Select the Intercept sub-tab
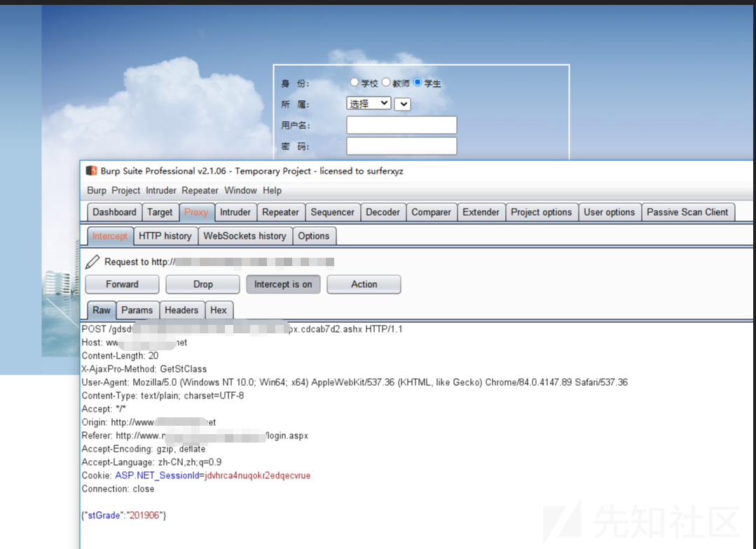 click(110, 236)
